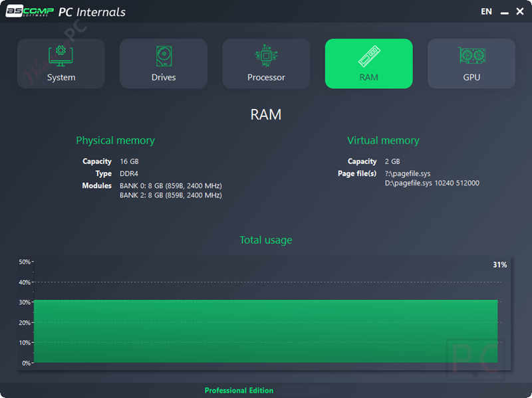
Task: Click the ASCOMP Software logo
Action: click(29, 11)
